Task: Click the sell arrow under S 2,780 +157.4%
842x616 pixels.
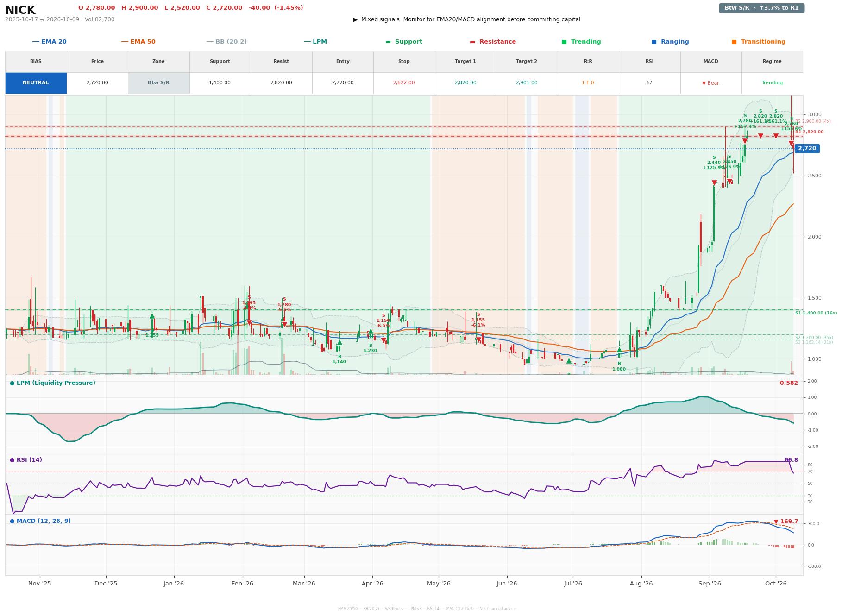Action: point(745,141)
